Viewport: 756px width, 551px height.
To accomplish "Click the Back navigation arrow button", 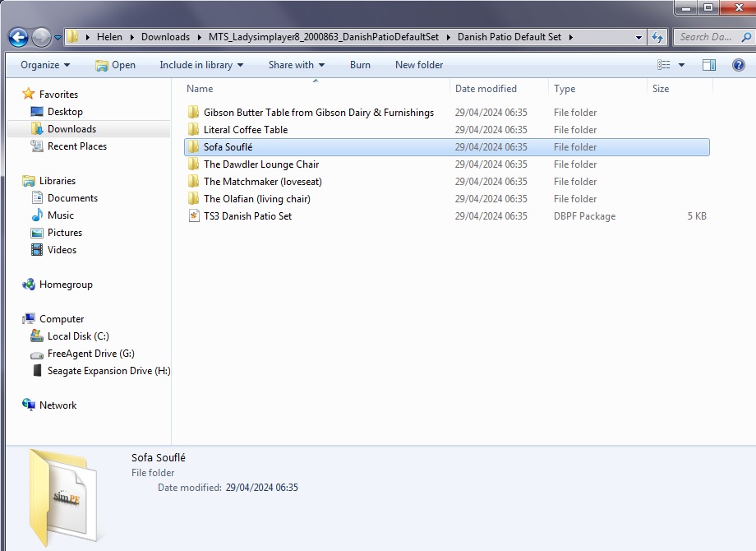I will (x=19, y=37).
